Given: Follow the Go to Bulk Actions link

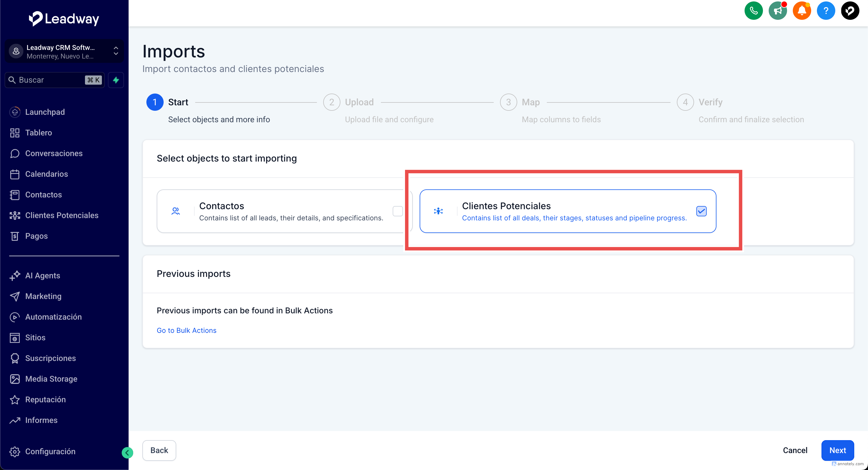Looking at the screenshot, I should 186,330.
